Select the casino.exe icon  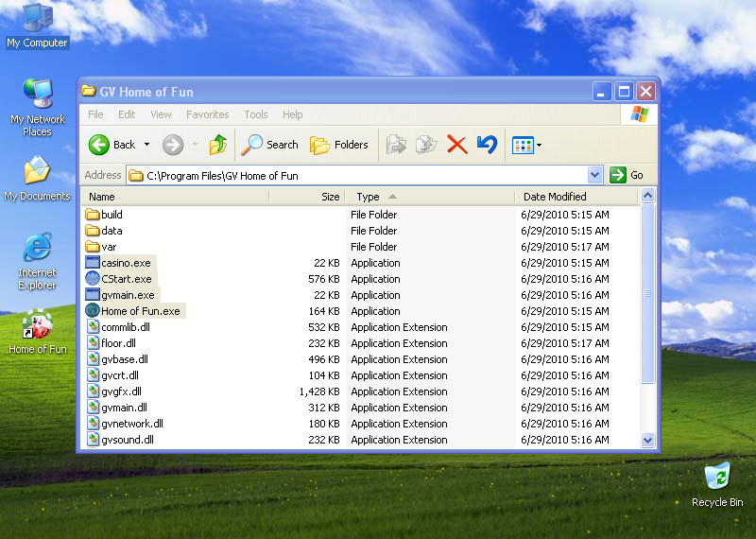[92, 263]
